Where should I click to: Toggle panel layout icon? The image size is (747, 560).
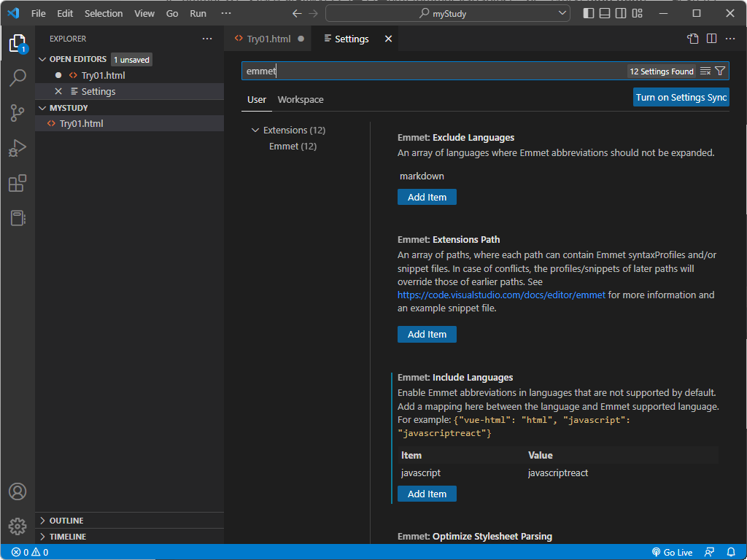click(x=605, y=13)
